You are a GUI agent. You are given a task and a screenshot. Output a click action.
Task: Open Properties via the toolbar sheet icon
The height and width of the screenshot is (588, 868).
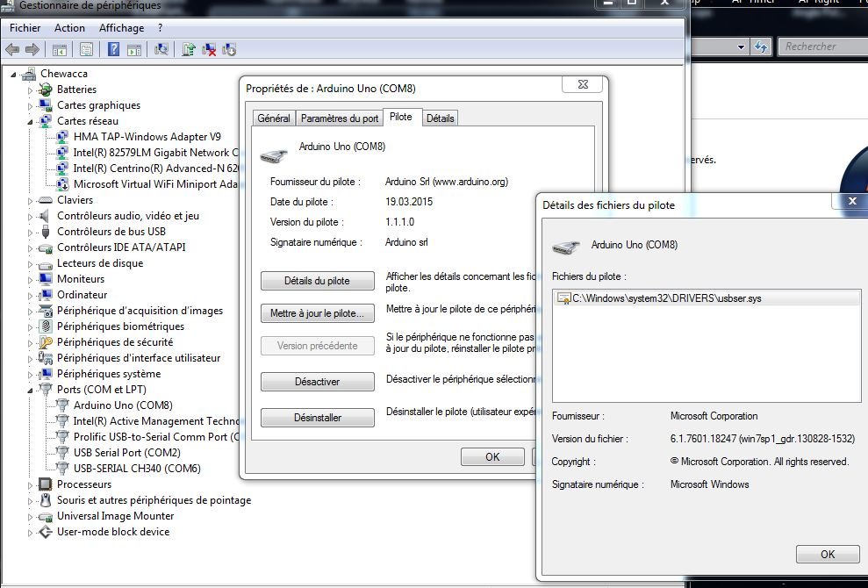click(x=86, y=50)
